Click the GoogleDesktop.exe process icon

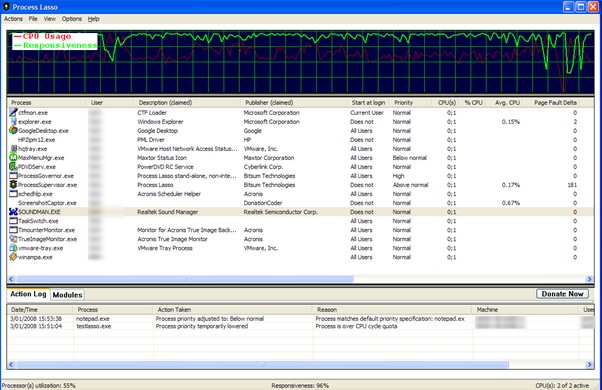coord(13,131)
